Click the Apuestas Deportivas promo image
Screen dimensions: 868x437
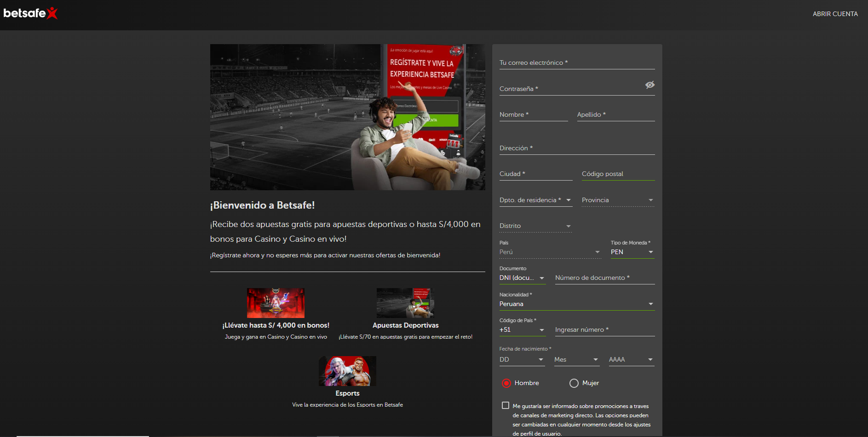click(405, 302)
